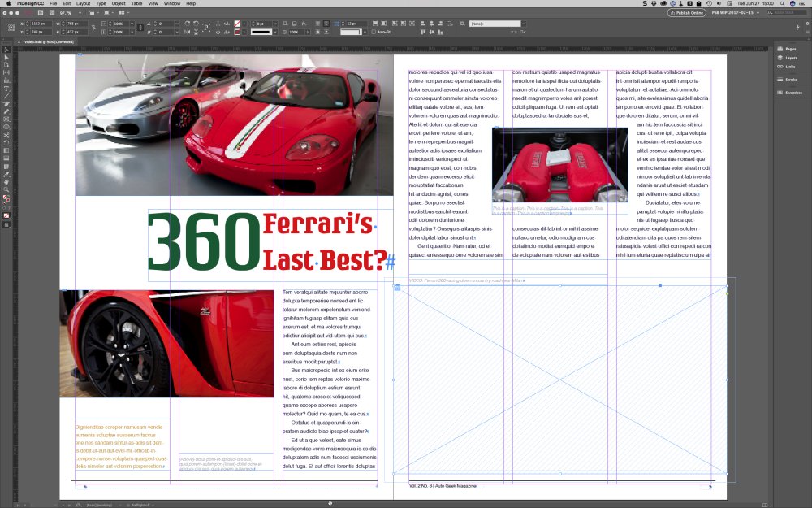The image size is (812, 508).
Task: Click the Rotate 90° clockwise icon
Action: (188, 24)
